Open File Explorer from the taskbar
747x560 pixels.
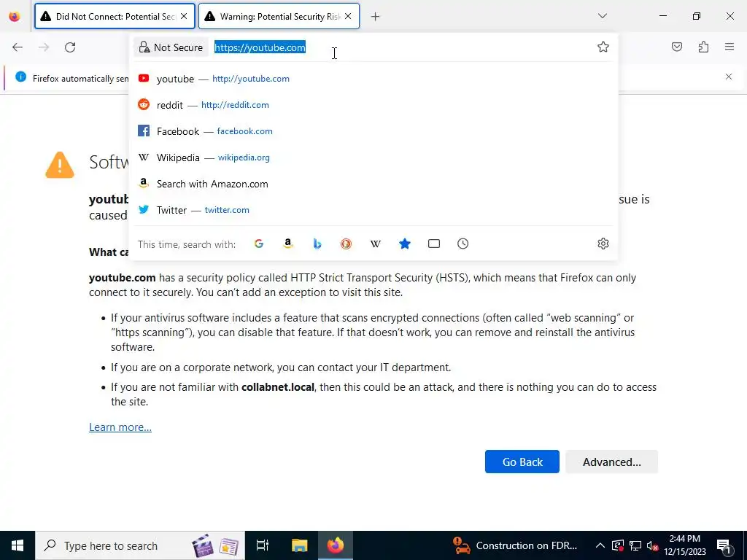[x=300, y=545]
